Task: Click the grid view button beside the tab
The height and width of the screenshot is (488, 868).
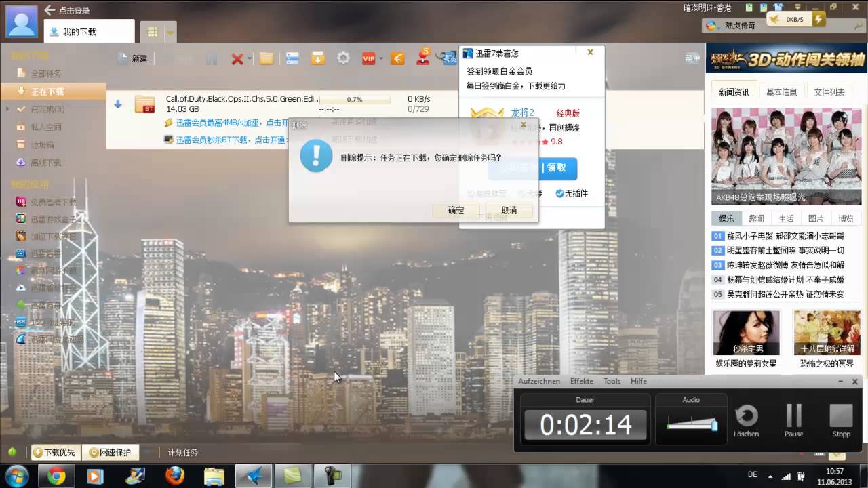Action: tap(152, 32)
